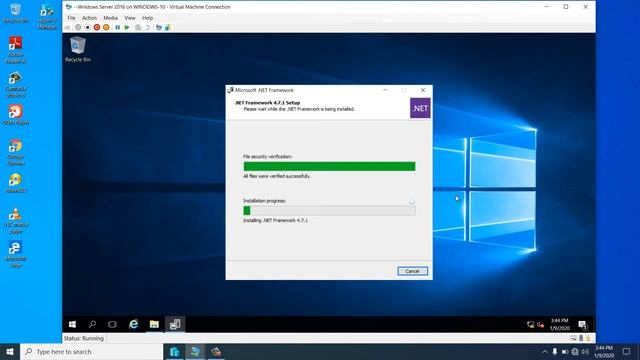The height and width of the screenshot is (360, 640).
Task: Launch Internet Explorer in guest taskbar
Action: [x=133, y=324]
